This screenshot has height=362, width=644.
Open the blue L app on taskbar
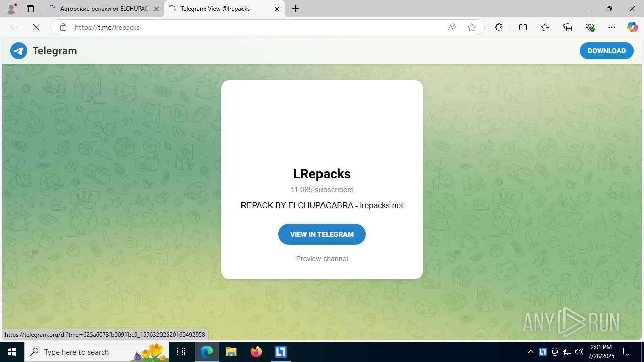click(x=281, y=352)
